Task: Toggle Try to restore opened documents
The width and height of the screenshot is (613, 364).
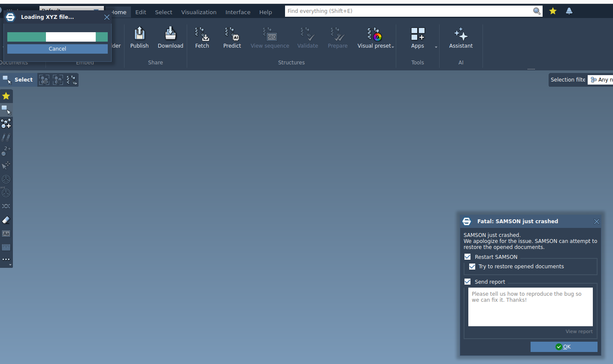Action: [x=472, y=267]
